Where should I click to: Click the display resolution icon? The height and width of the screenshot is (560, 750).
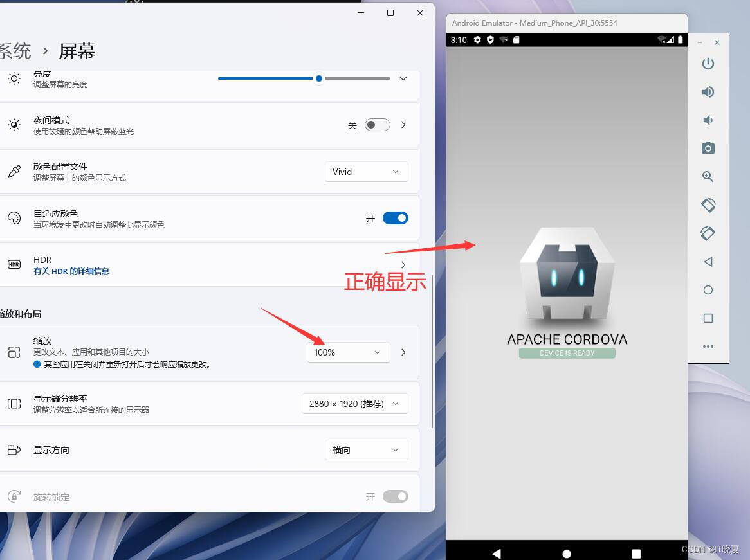pos(14,404)
